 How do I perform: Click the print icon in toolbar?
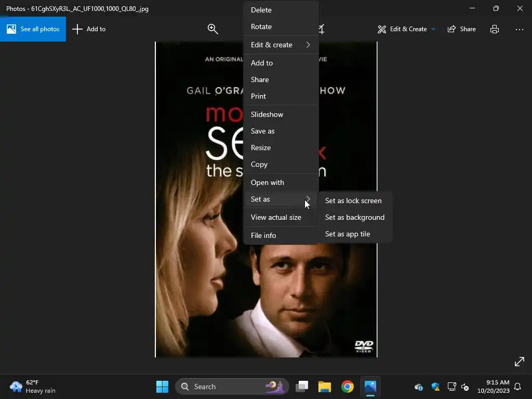495,29
